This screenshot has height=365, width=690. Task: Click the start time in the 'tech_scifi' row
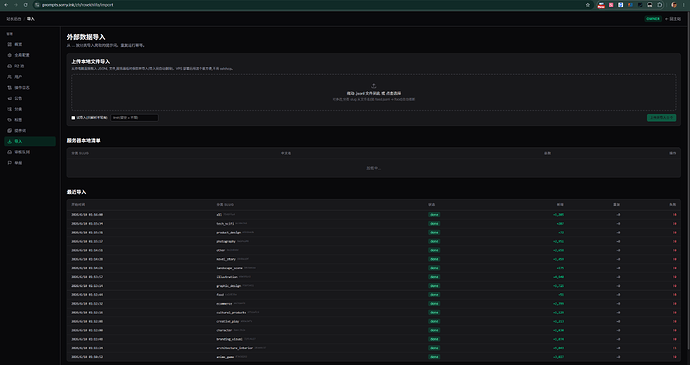(87, 224)
